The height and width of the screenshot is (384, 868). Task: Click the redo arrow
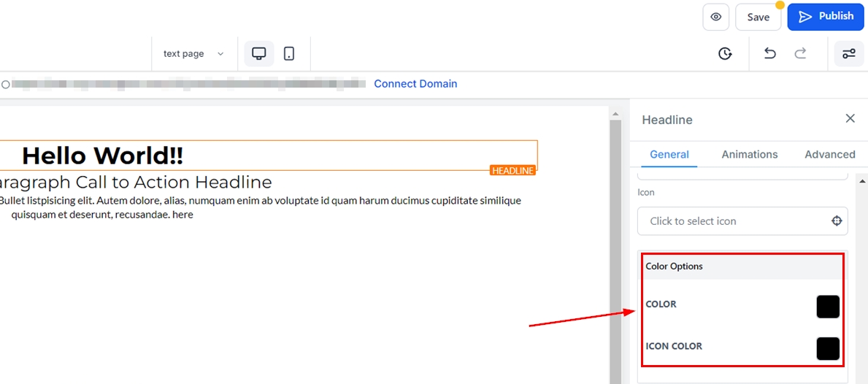800,53
